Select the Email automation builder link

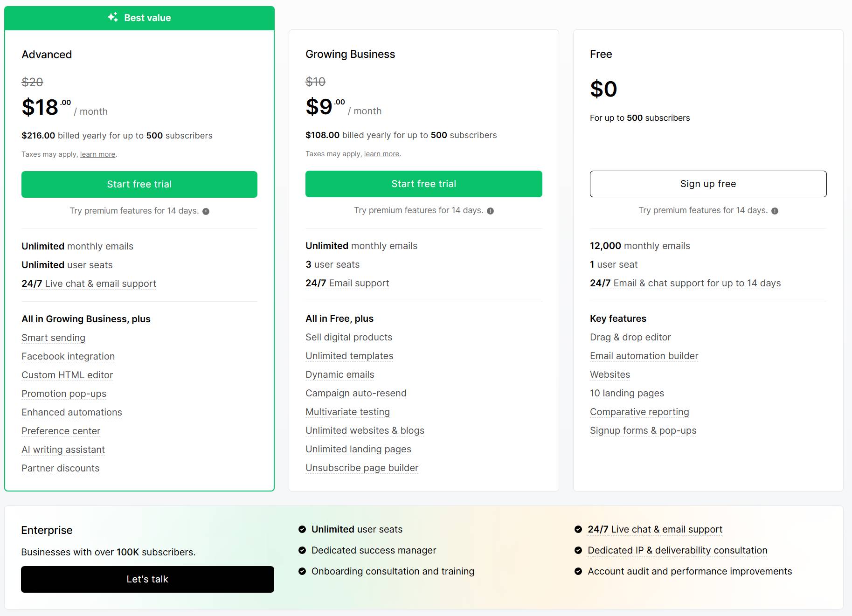[644, 356]
